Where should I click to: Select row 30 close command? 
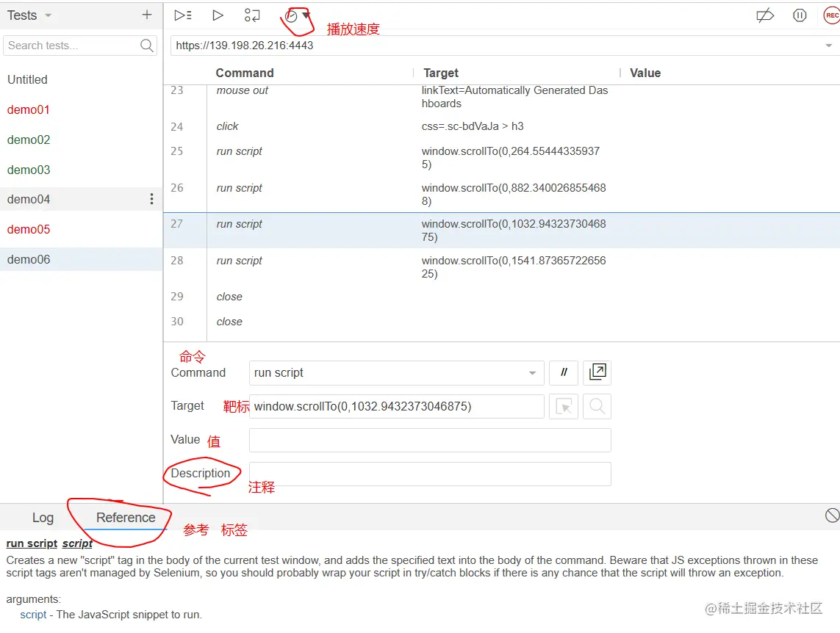[501, 322]
